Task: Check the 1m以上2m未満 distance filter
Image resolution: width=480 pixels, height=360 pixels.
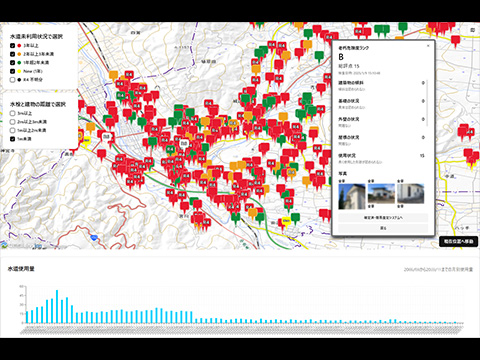Action: click(12, 130)
